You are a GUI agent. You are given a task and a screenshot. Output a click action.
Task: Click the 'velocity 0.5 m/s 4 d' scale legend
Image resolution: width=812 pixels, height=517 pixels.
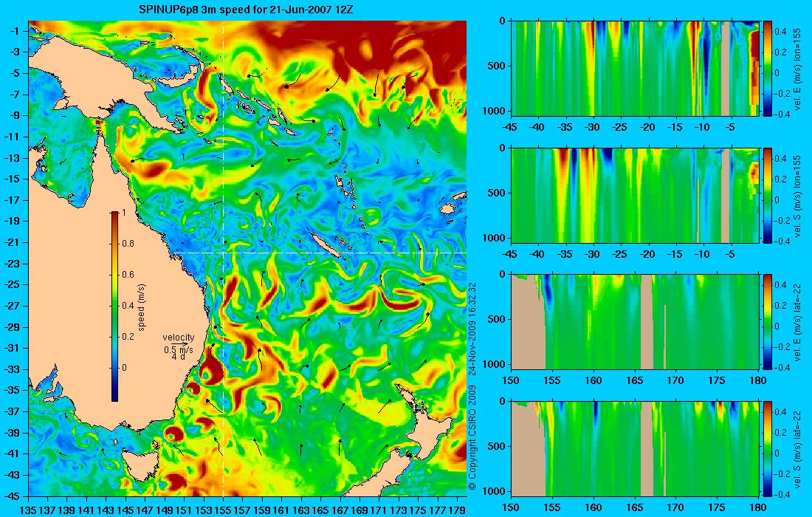[179, 346]
